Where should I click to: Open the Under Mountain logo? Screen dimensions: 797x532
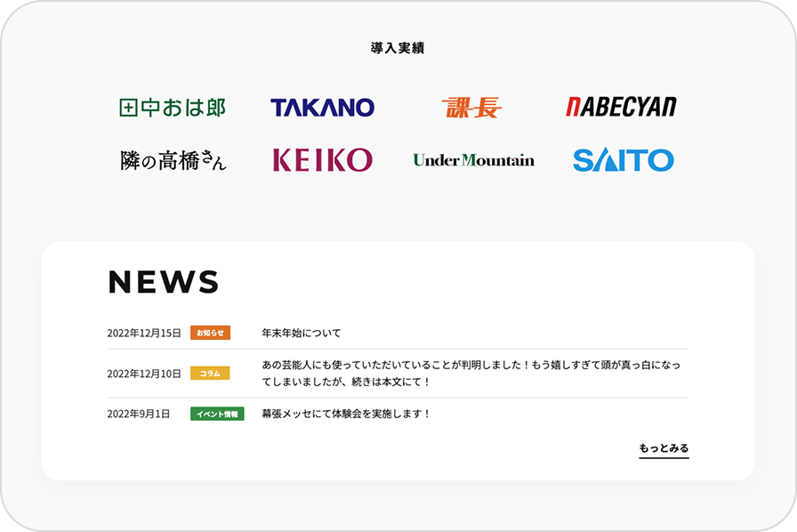tap(473, 160)
